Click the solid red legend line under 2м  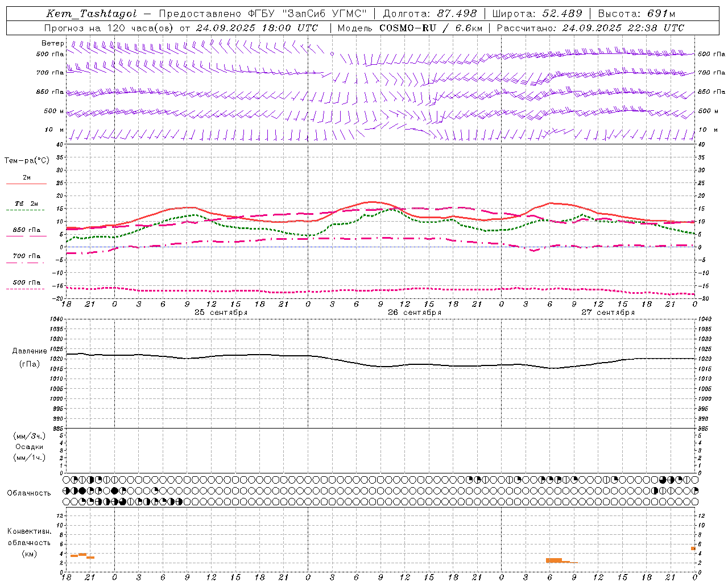click(x=26, y=184)
